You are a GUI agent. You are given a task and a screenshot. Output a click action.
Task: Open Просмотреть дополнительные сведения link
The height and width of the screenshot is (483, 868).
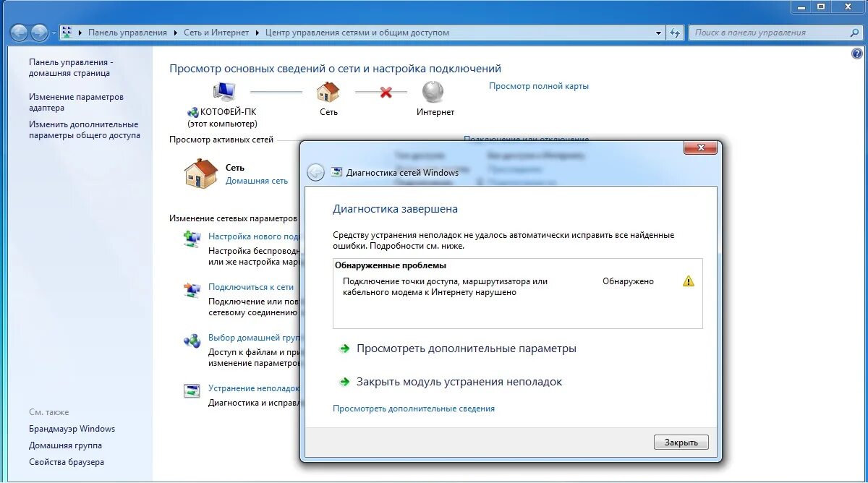pyautogui.click(x=414, y=409)
